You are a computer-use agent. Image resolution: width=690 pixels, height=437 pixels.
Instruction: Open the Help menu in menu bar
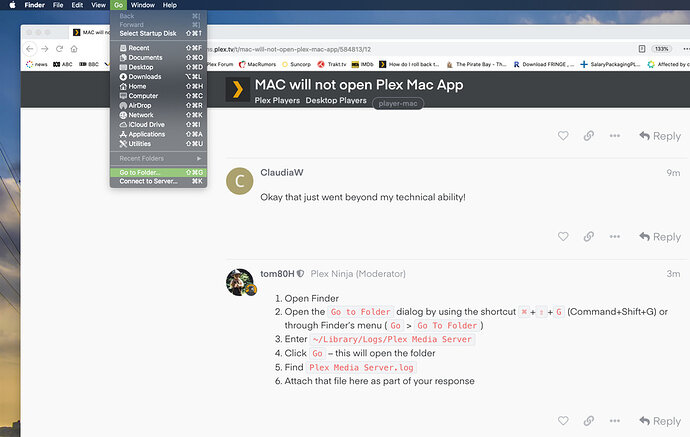169,5
